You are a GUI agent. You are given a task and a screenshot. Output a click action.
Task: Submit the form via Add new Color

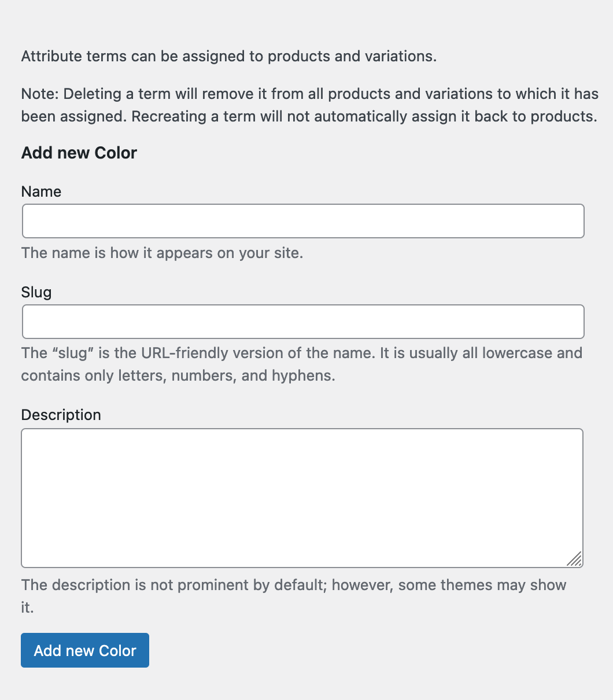pyautogui.click(x=84, y=650)
